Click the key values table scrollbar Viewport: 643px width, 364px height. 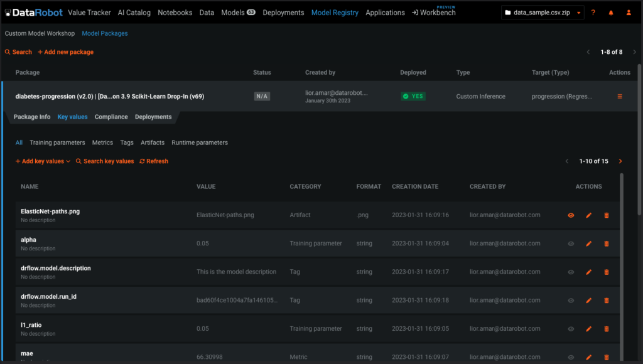pyautogui.click(x=622, y=267)
